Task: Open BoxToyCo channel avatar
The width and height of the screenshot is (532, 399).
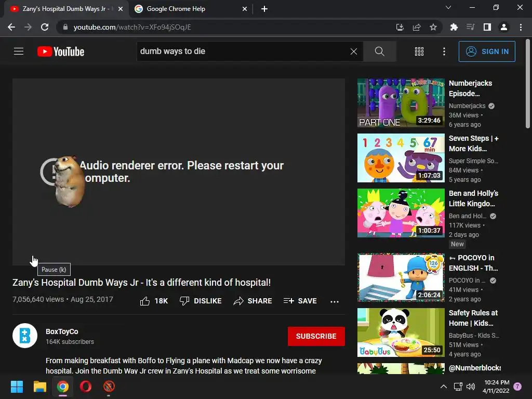Action: pyautogui.click(x=25, y=336)
